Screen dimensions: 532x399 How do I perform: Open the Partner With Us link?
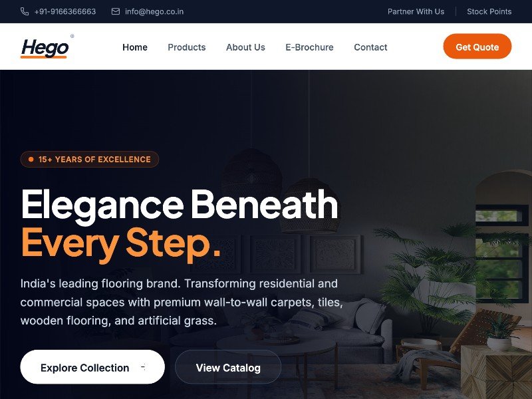click(416, 11)
